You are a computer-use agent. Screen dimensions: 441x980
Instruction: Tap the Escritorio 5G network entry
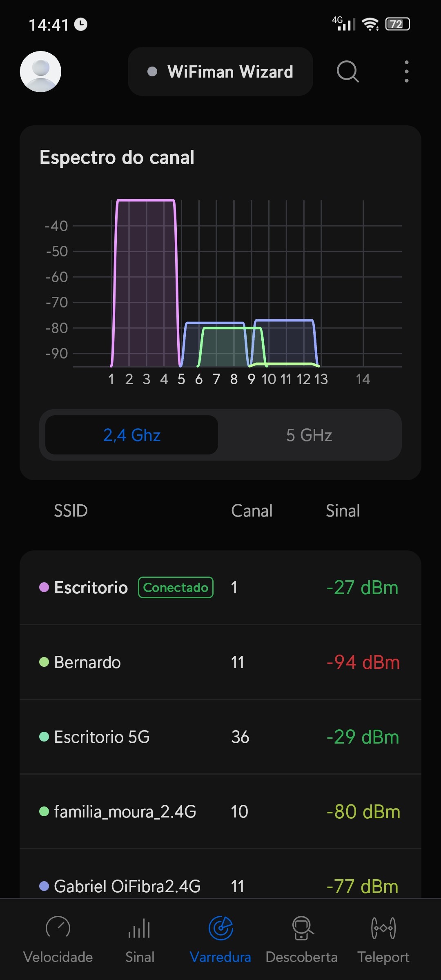point(220,737)
